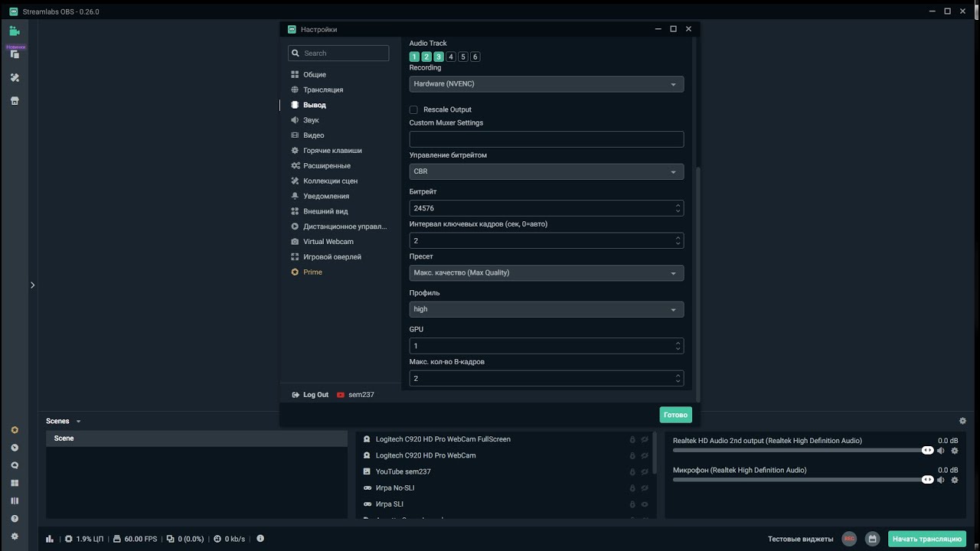Screen dimensions: 980x551
Task: Open the Themes icon marked with the purple badge
Action: pyautogui.click(x=15, y=54)
